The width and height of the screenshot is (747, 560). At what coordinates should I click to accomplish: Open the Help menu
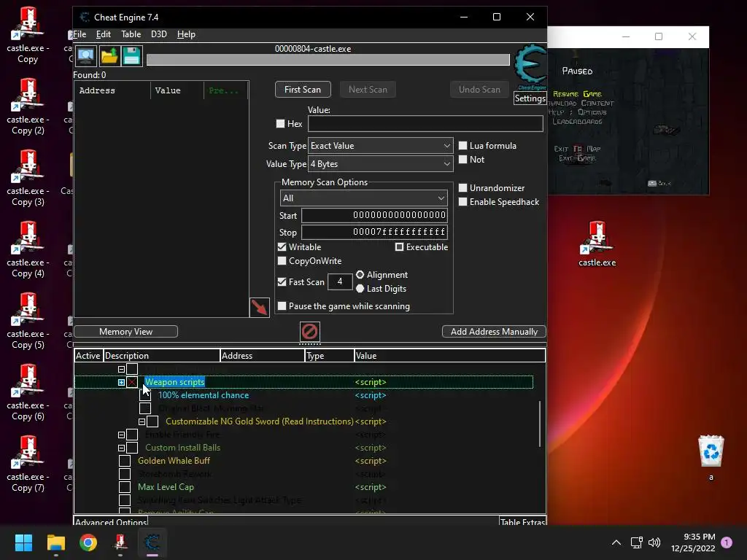click(x=186, y=34)
